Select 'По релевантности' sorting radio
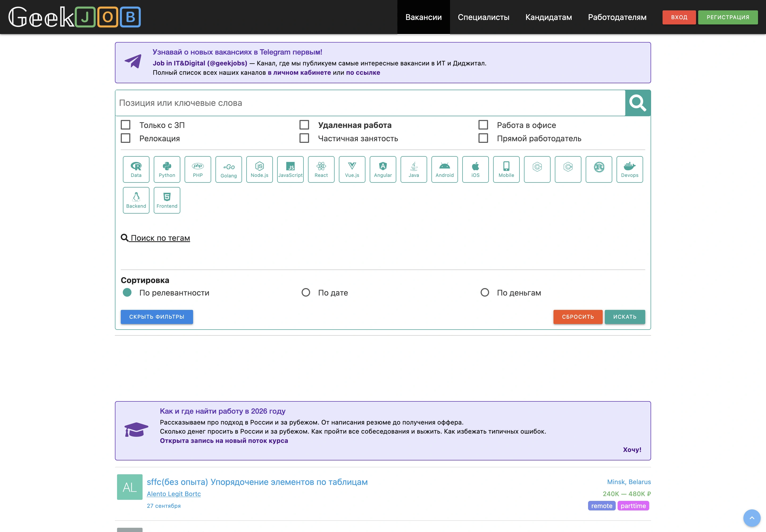 127,292
